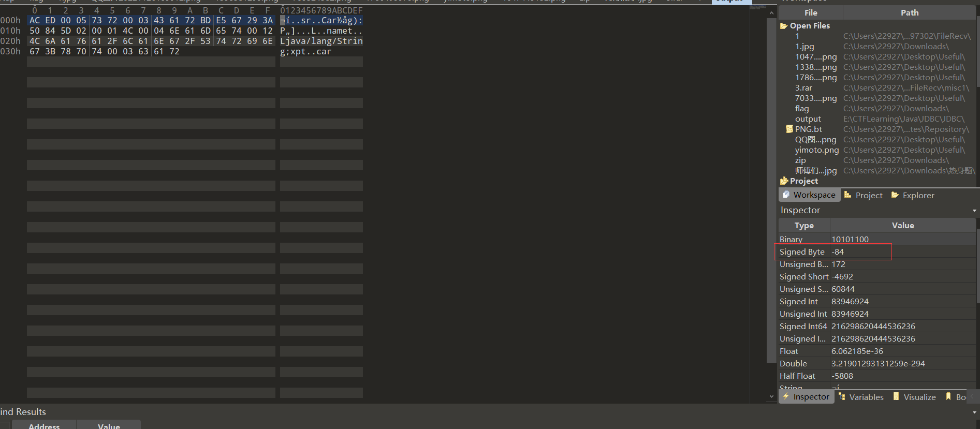Open the Variables tab
The width and height of the screenshot is (980, 429).
[861, 397]
